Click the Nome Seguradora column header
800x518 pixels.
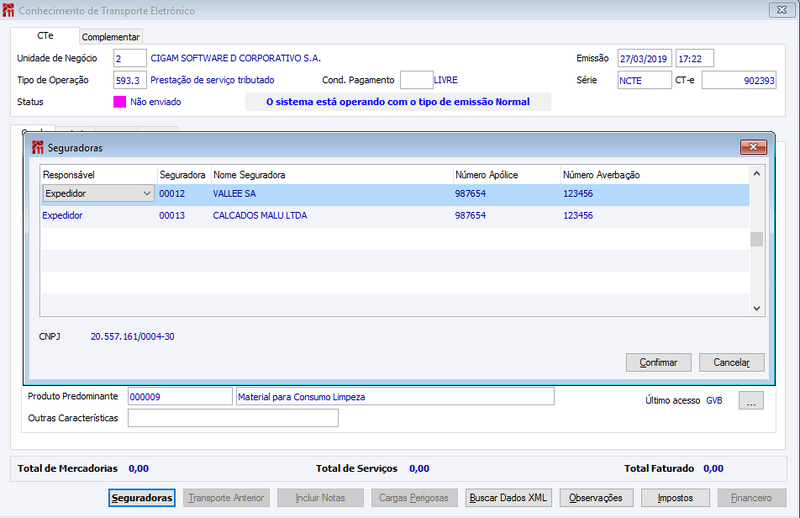point(332,175)
